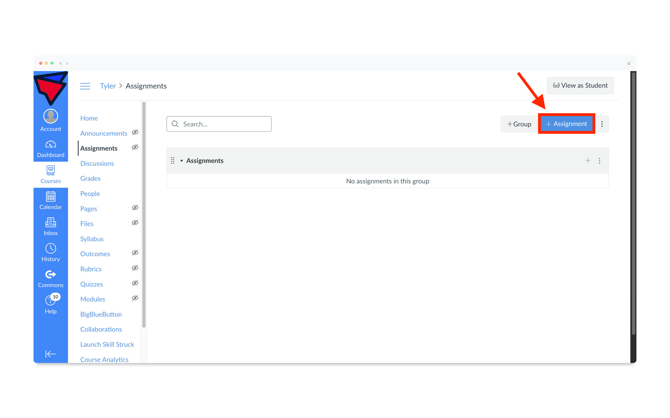Open the Calendar icon
This screenshot has width=670, height=418.
pyautogui.click(x=50, y=197)
